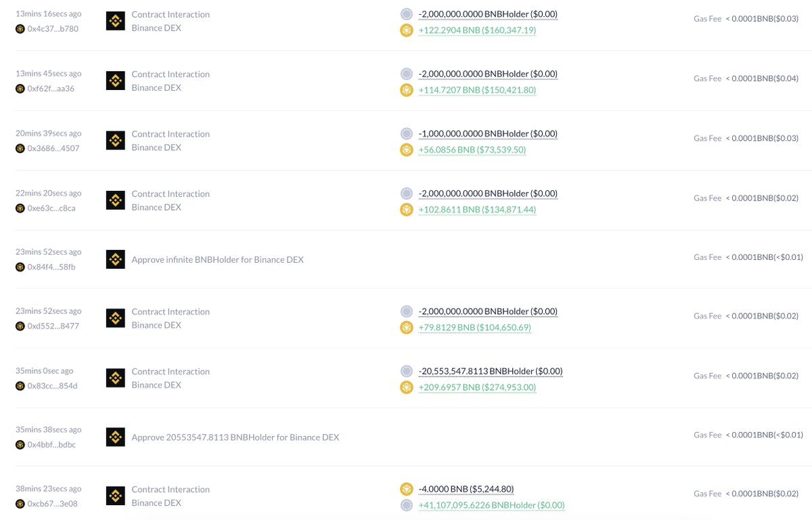Select the BNB icon next to +209.6957 BNB
Image resolution: width=812 pixels, height=520 pixels.
(x=407, y=387)
